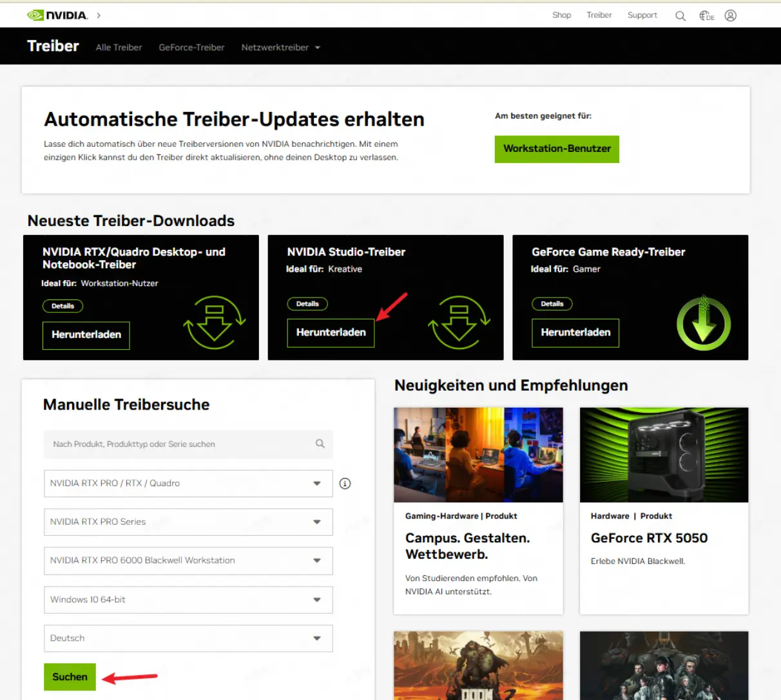This screenshot has width=781, height=700.
Task: Open the dark soldiers artwork thumbnail
Action: [x=664, y=665]
